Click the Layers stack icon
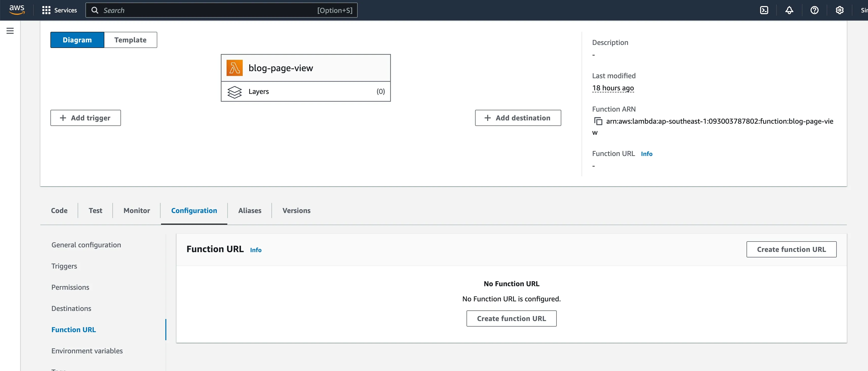Viewport: 868px width, 371px height. (235, 92)
